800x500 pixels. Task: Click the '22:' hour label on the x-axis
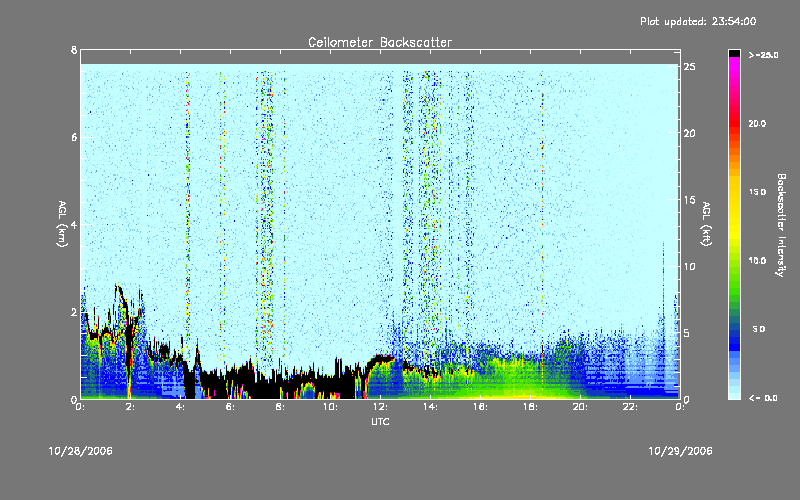click(x=630, y=407)
